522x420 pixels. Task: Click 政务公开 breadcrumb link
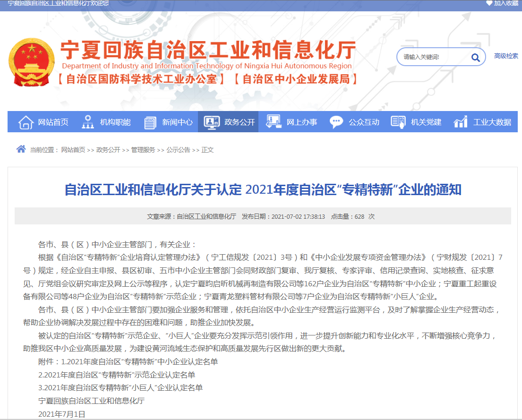[108, 150]
